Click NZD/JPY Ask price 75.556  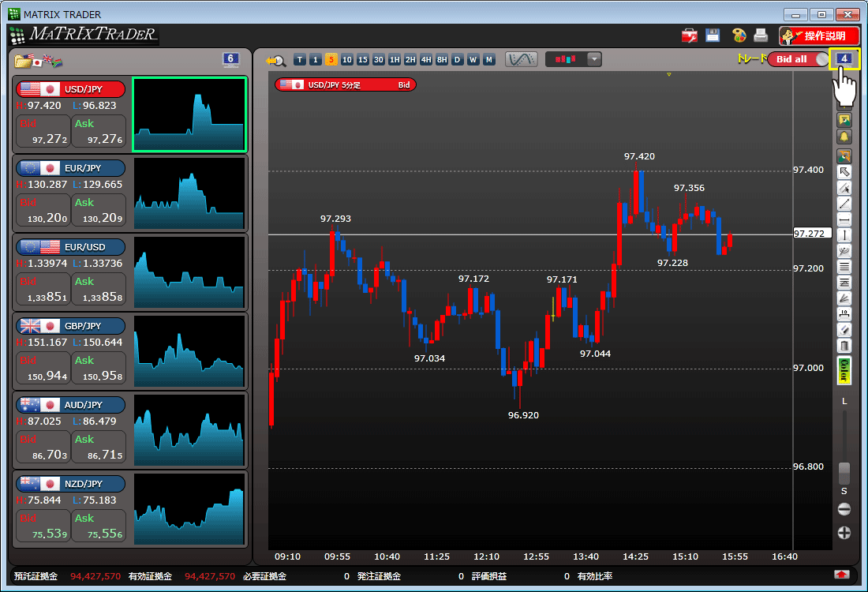(99, 526)
